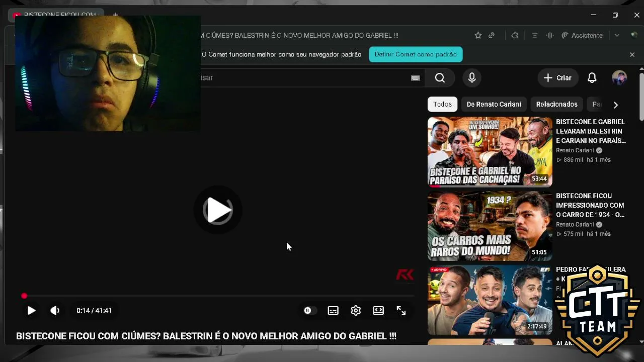
Task: Open the Comet Assistente panel
Action: click(582, 35)
